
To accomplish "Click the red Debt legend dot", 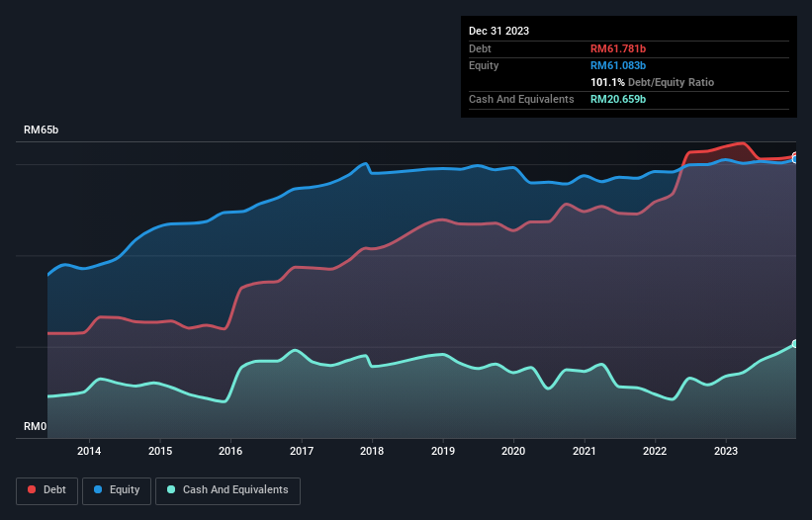I will (32, 489).
